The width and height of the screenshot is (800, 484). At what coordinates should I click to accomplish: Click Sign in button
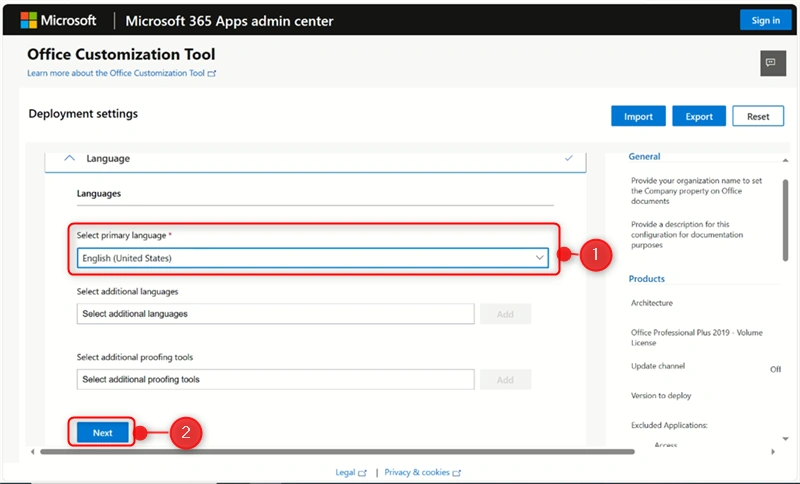(x=765, y=20)
